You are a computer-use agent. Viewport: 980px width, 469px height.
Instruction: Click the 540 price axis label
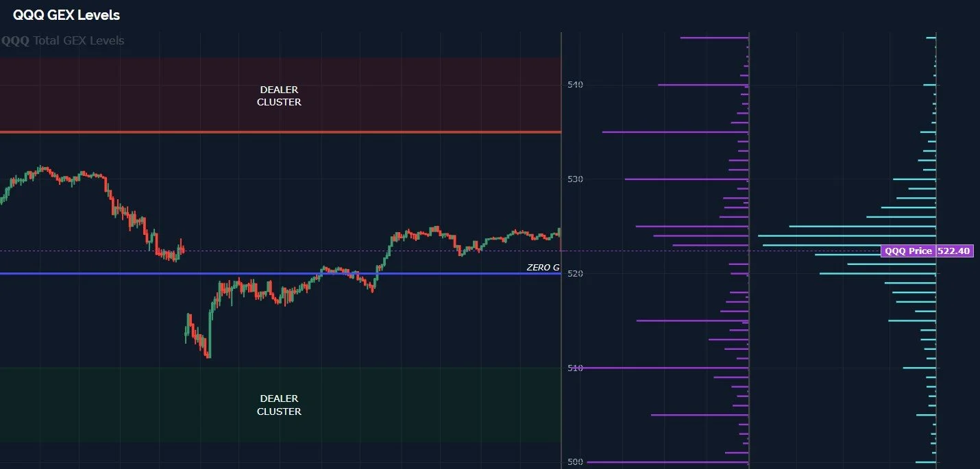574,85
